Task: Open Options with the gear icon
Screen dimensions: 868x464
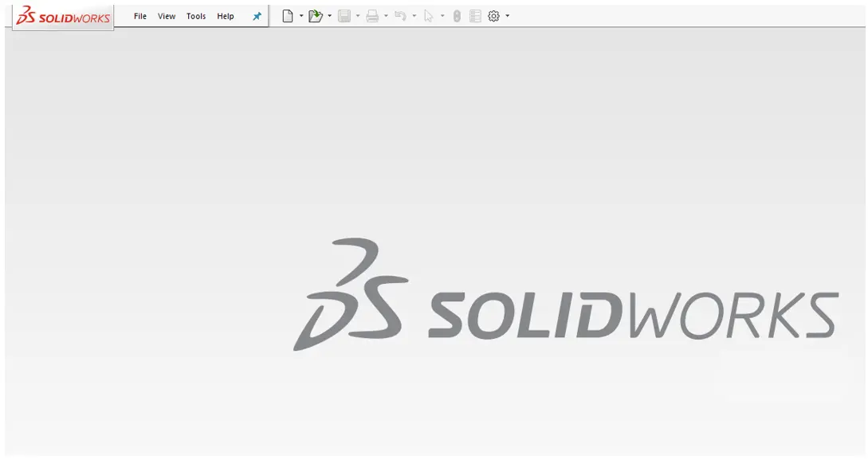Action: tap(494, 16)
